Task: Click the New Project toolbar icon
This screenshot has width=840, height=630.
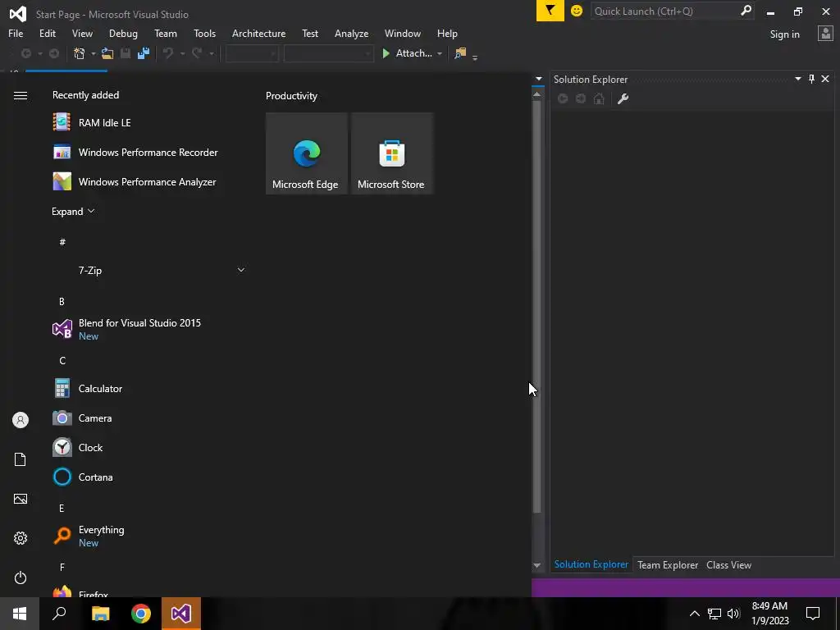Action: coord(80,53)
